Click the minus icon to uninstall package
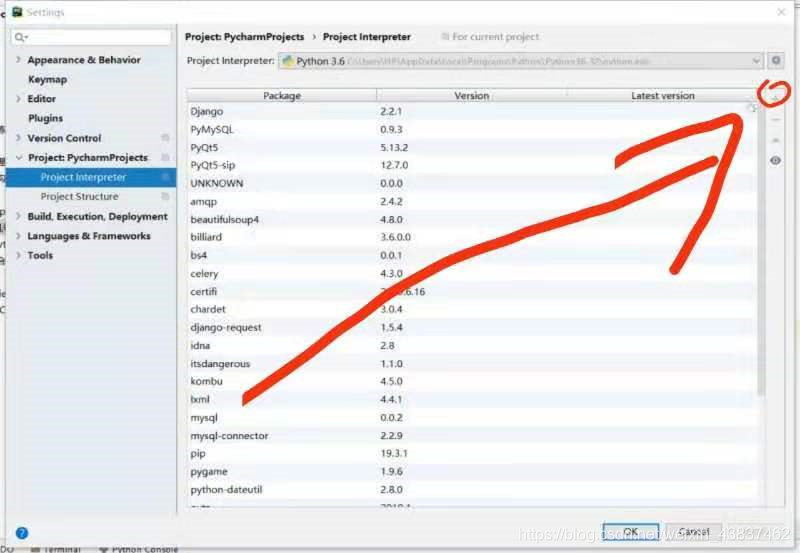This screenshot has width=800, height=553. [776, 120]
